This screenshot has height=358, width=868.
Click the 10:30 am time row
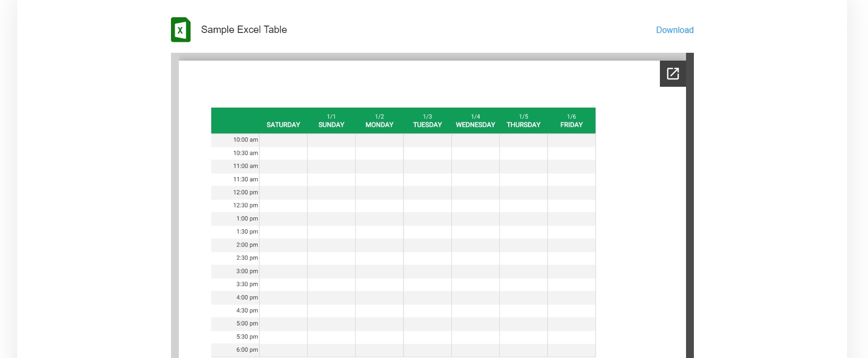point(403,153)
